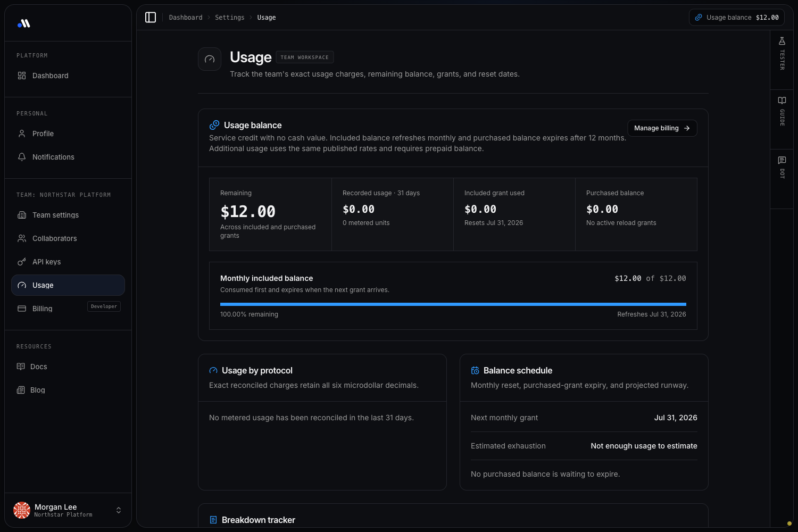Click the Usage balance section icon

(214, 125)
